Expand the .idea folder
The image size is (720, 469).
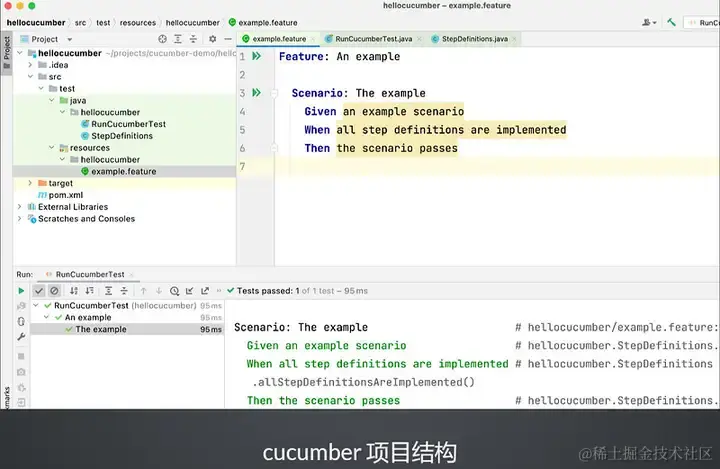[x=30, y=65]
